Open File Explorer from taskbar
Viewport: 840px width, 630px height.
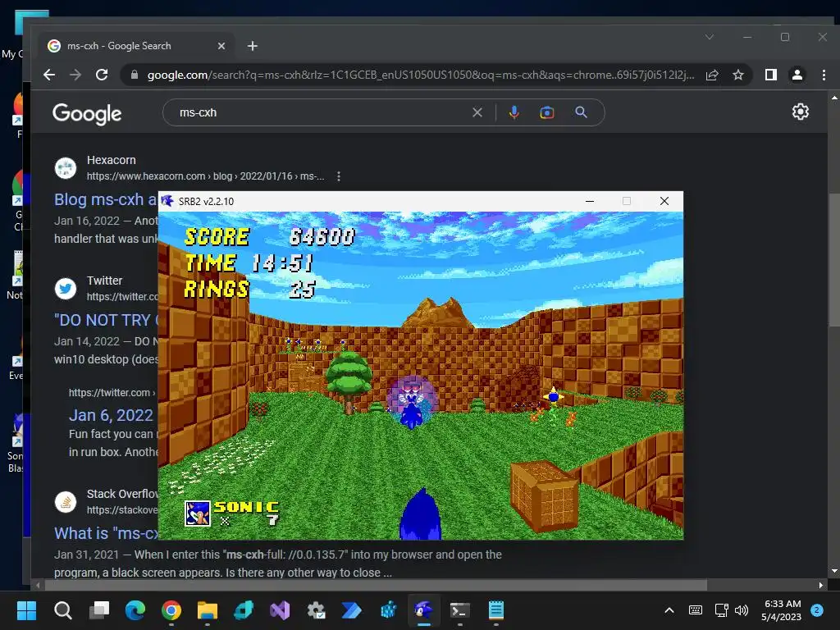pyautogui.click(x=208, y=610)
